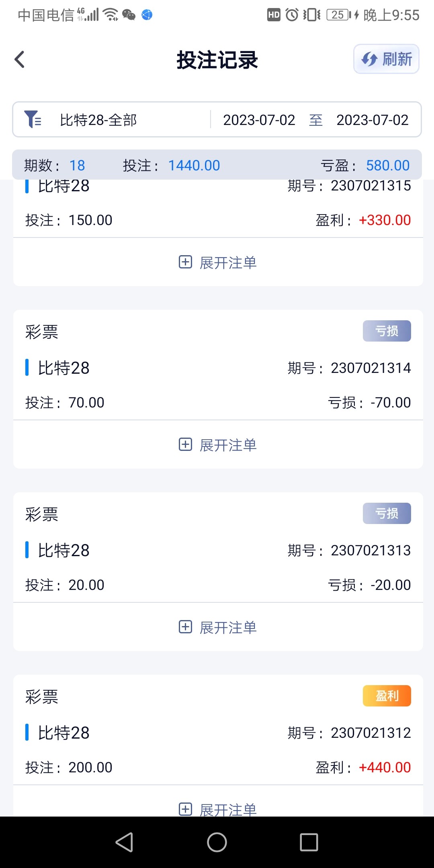Viewport: 434px width, 868px height.
Task: Click the 期数 18 summary value
Action: (x=77, y=165)
